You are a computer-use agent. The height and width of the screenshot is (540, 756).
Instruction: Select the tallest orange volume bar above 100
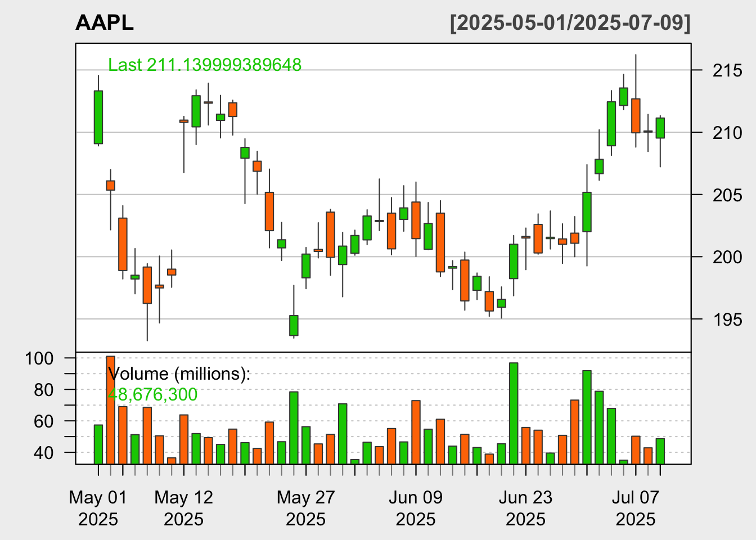click(111, 410)
